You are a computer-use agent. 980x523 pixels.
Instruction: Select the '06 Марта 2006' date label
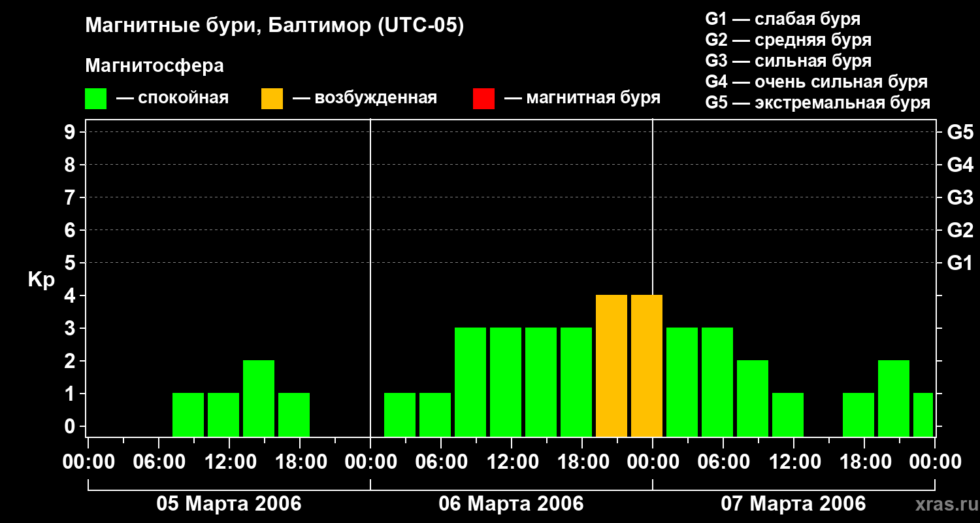(511, 504)
